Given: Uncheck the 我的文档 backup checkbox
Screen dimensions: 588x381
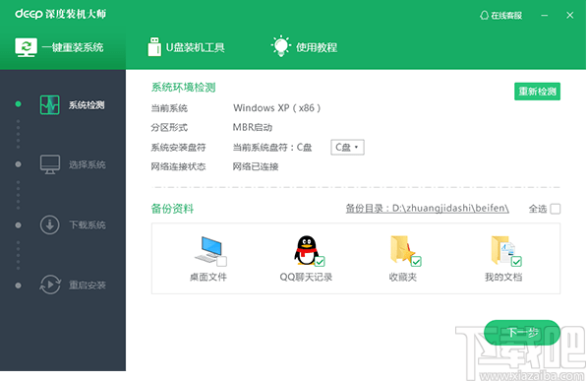Looking at the screenshot, I should point(516,261).
